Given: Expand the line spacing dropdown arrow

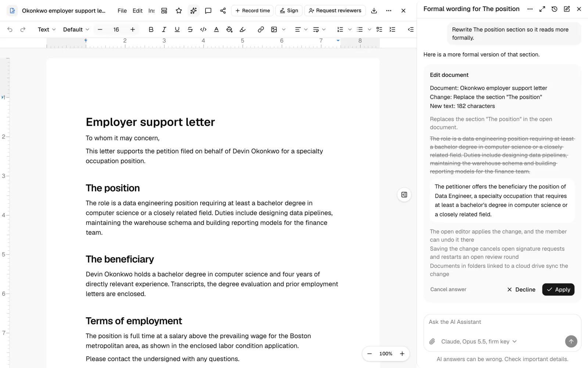Looking at the screenshot, I should (324, 29).
